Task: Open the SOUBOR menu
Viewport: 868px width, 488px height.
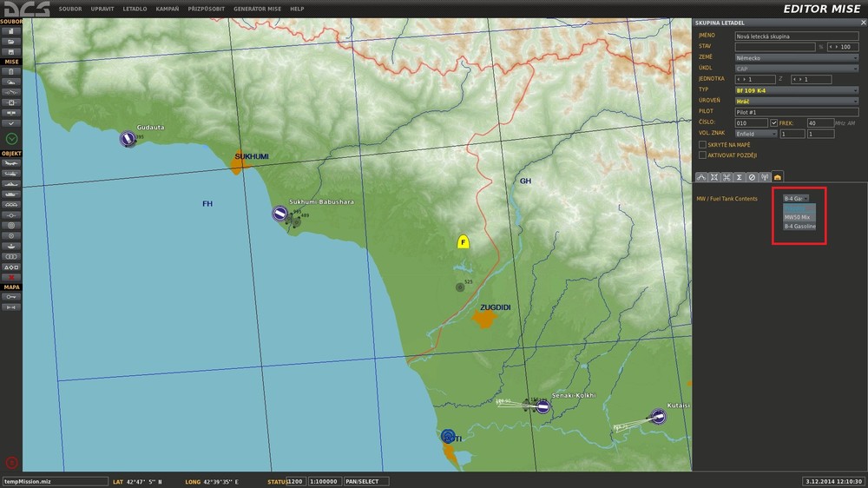Action: pyautogui.click(x=70, y=9)
